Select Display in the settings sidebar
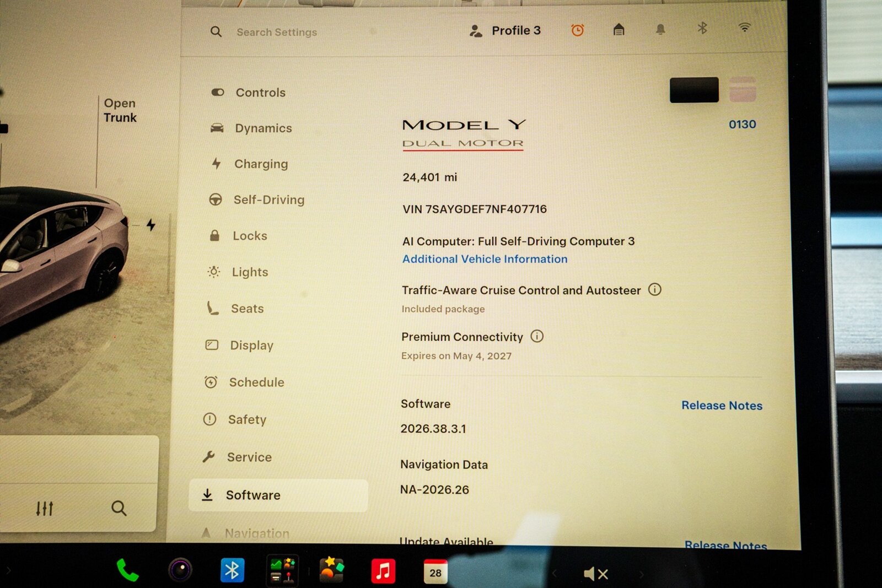Screen dimensions: 882x588 pos(239,345)
